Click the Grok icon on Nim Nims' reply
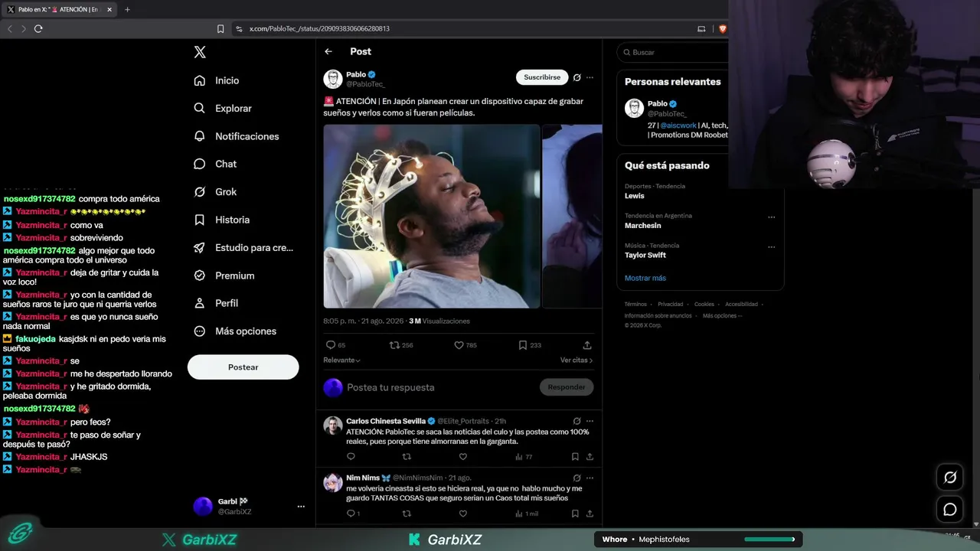This screenshot has width=980, height=551. (x=577, y=478)
